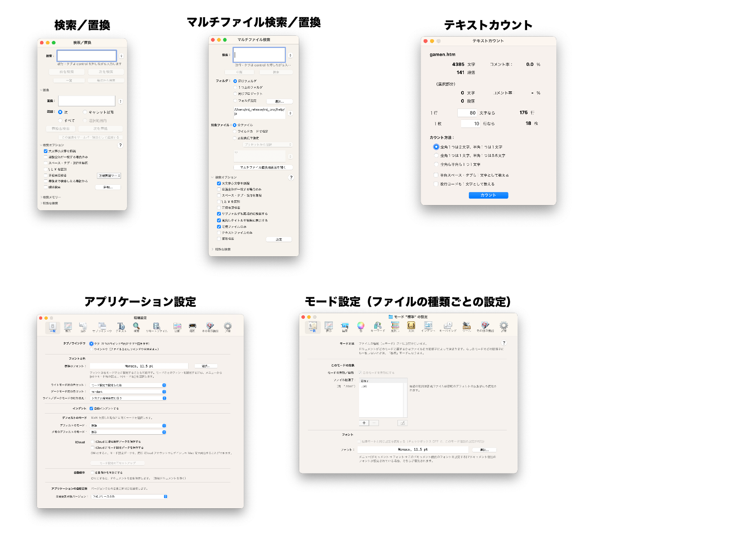732x560 pixels.
Task: Select the 1つ上のフォルダ radio option
Action: (235, 87)
